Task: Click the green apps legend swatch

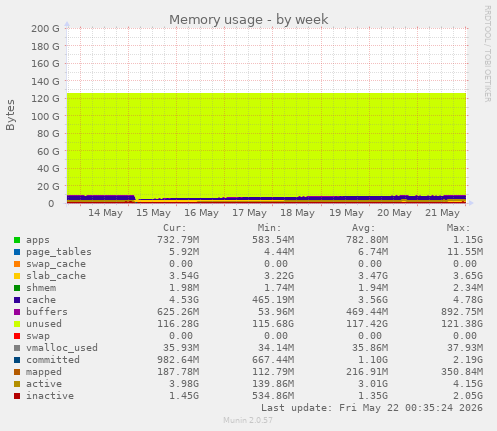Action: point(17,240)
